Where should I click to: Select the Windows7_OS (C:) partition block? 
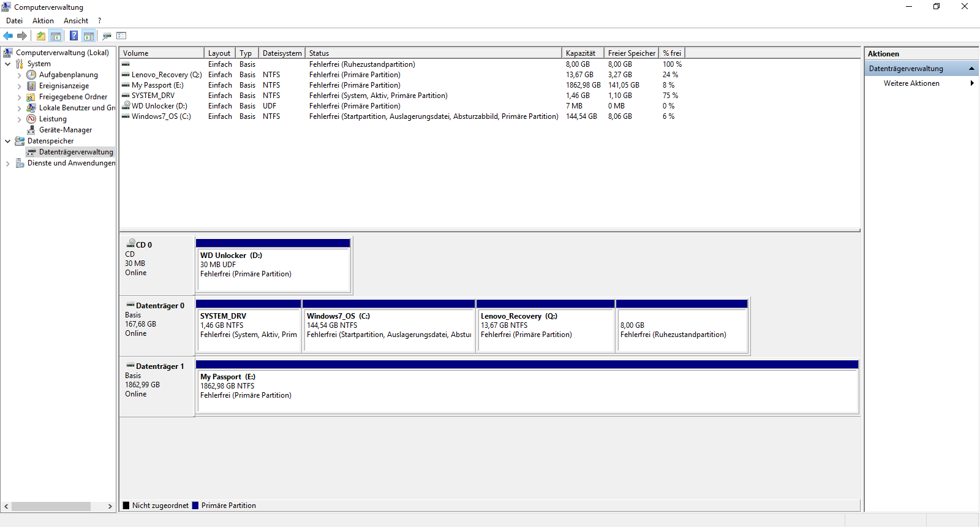click(389, 326)
